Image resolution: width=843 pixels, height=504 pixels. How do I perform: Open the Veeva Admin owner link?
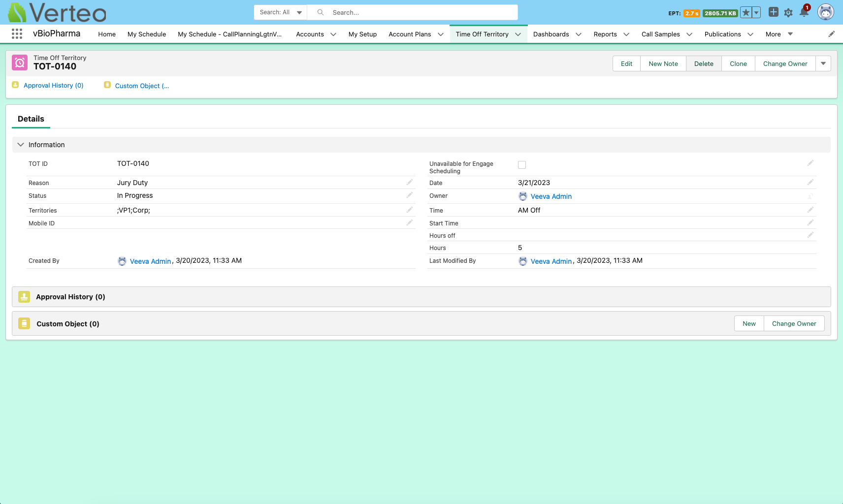tap(551, 196)
